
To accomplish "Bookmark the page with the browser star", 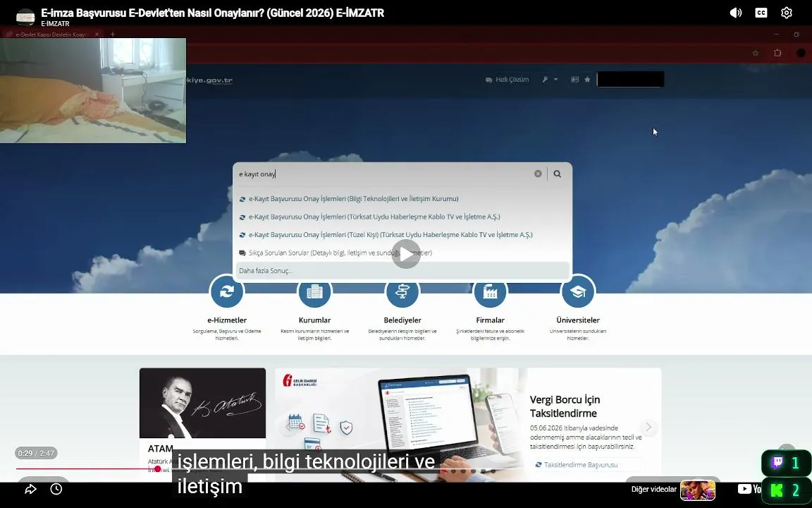I will click(x=756, y=53).
